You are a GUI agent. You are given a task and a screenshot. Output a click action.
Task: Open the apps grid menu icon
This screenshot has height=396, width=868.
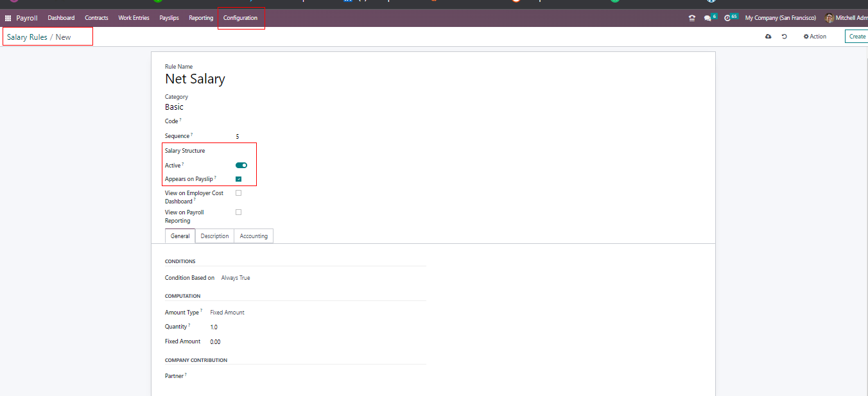coord(8,18)
